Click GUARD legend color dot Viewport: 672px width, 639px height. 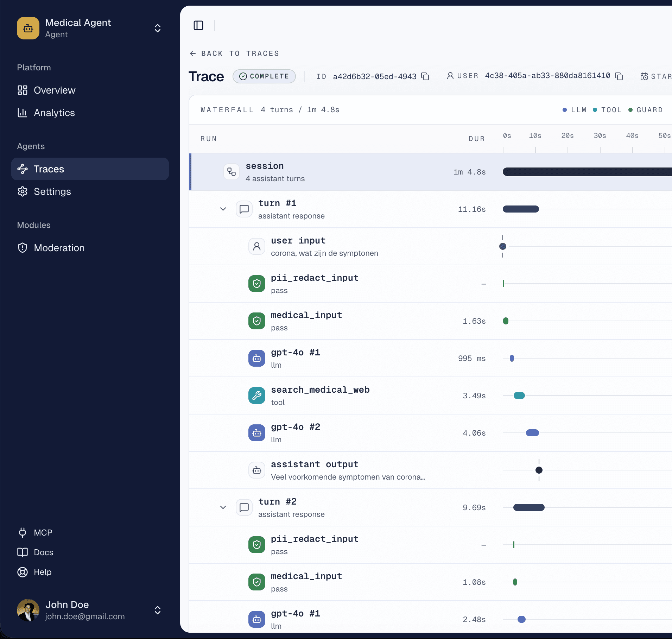click(x=630, y=110)
